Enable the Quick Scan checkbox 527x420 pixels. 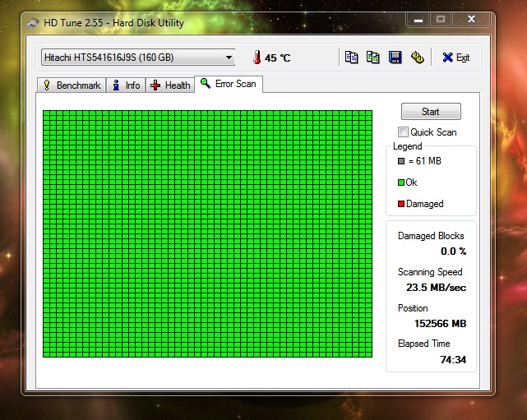(403, 132)
